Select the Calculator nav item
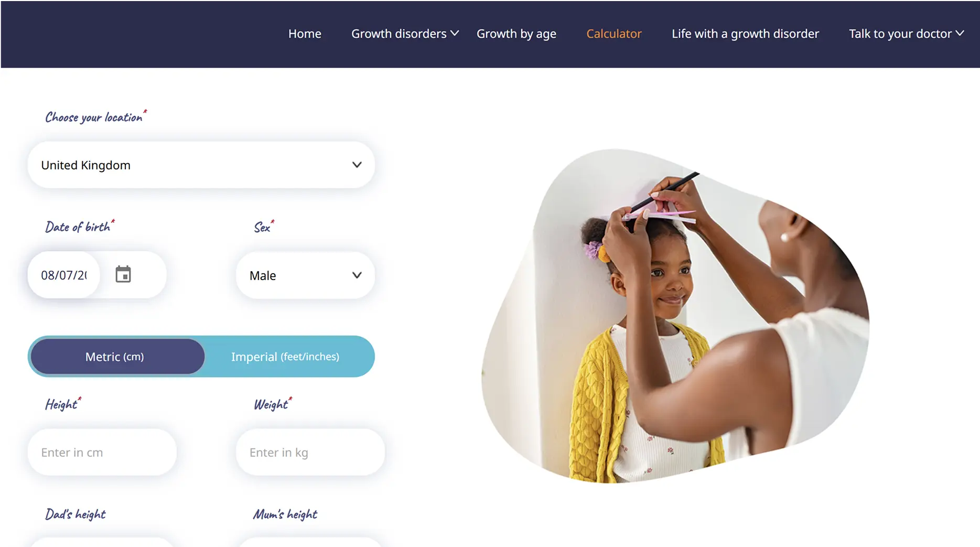The height and width of the screenshot is (547, 980). [x=614, y=34]
